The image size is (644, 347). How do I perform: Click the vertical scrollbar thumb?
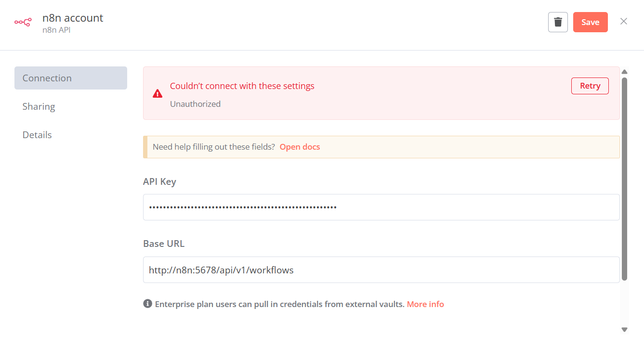[x=624, y=178]
